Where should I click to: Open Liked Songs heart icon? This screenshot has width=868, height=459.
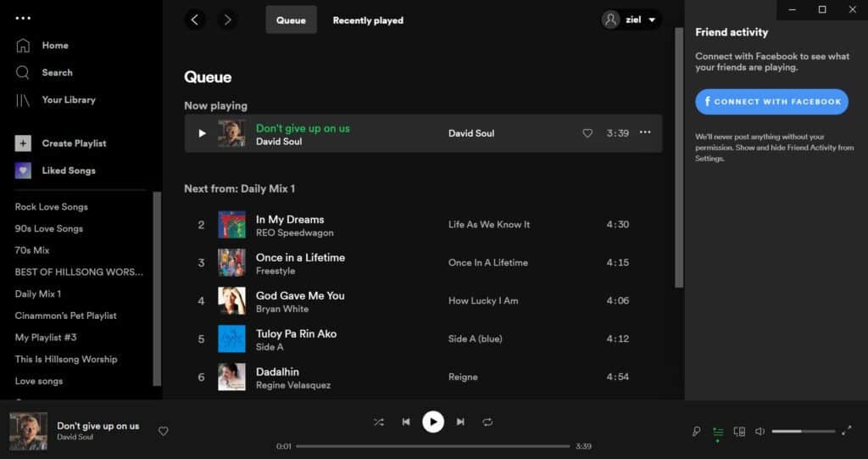pos(23,171)
